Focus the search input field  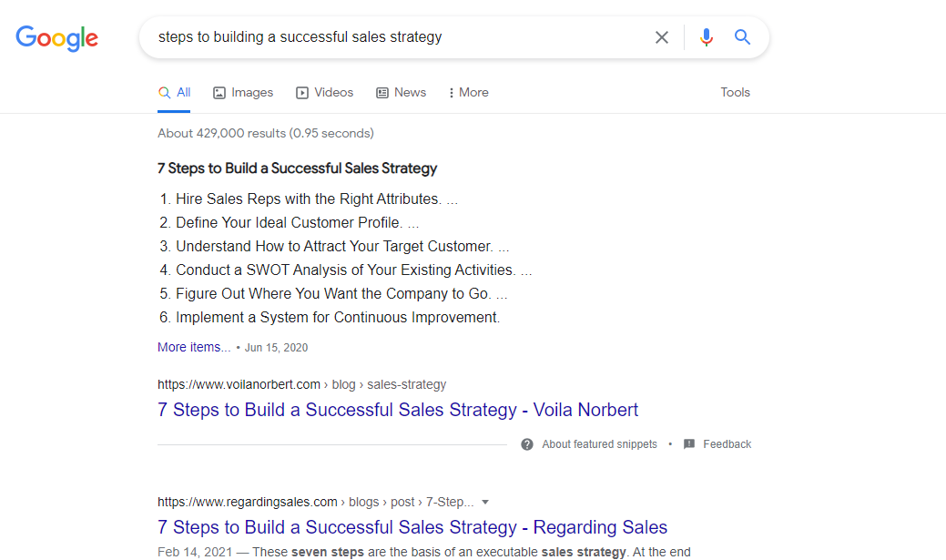tap(392, 37)
